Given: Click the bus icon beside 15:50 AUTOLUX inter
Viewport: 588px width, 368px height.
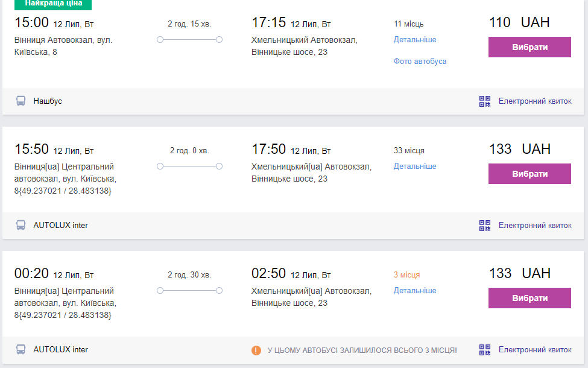Looking at the screenshot, I should tap(21, 226).
